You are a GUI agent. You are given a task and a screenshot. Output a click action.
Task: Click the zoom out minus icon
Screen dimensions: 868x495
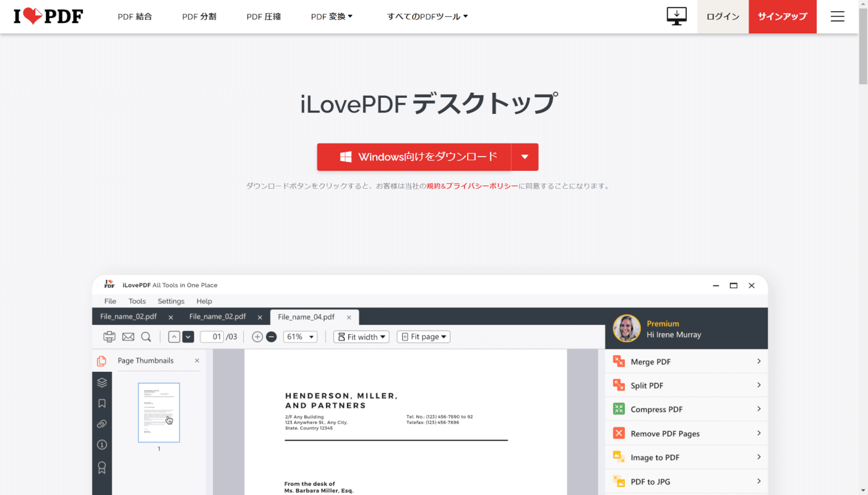coord(271,337)
